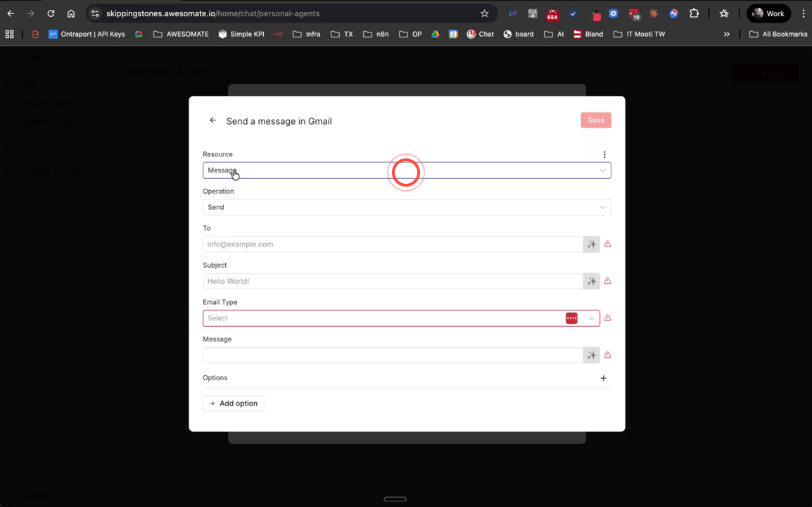Select Workflow agents in the sidebar
Image resolution: width=812 pixels, height=507 pixels.
pos(49,122)
